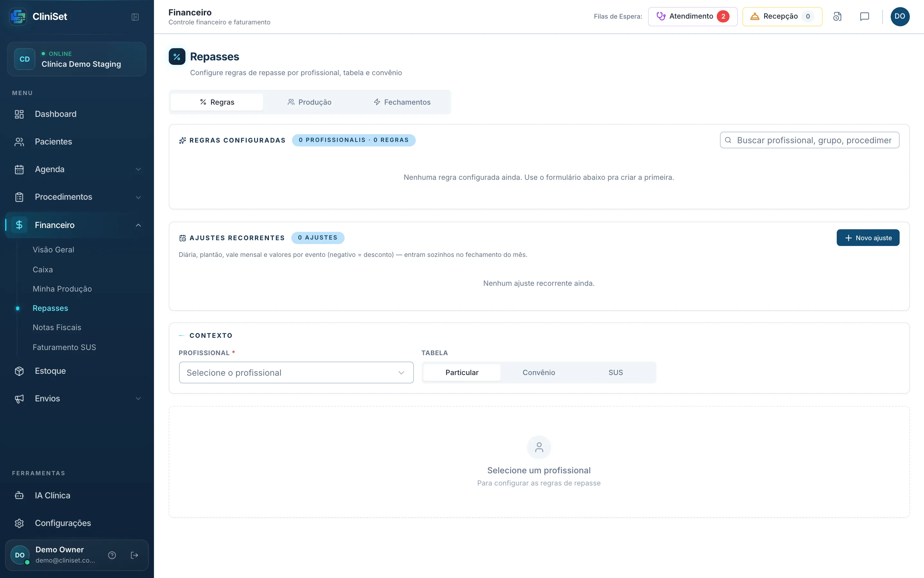Open the IA Clínica menu label
Screen dimensions: 924x578
pos(53,495)
